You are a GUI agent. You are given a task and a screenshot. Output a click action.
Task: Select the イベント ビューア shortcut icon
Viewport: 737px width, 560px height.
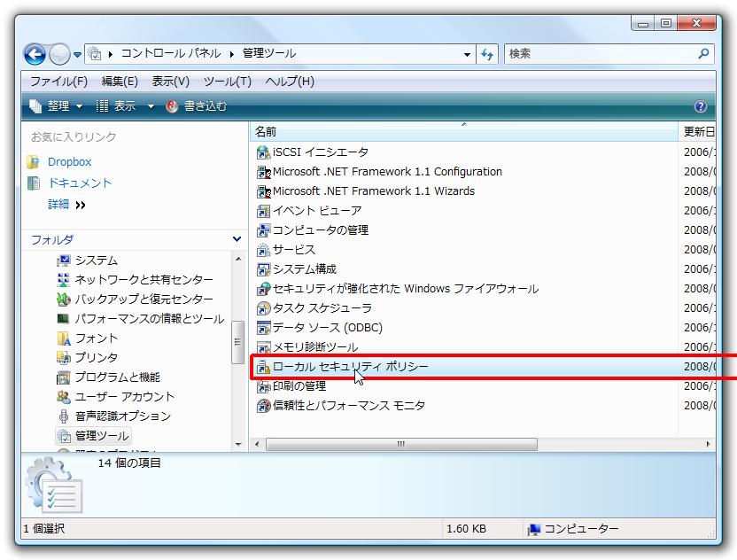click(263, 211)
